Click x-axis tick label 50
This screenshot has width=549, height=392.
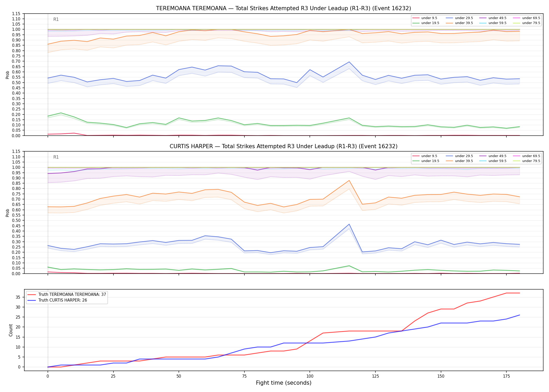point(179,376)
